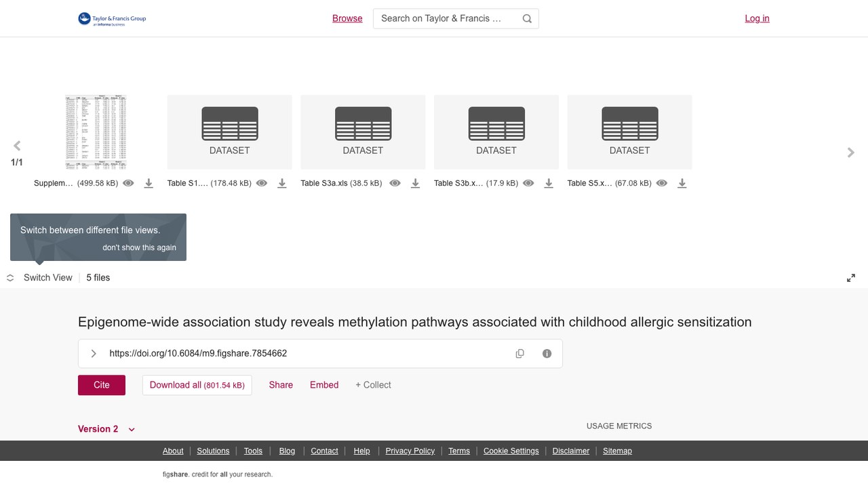Open DOI info icon
The image size is (868, 488).
pos(547,353)
